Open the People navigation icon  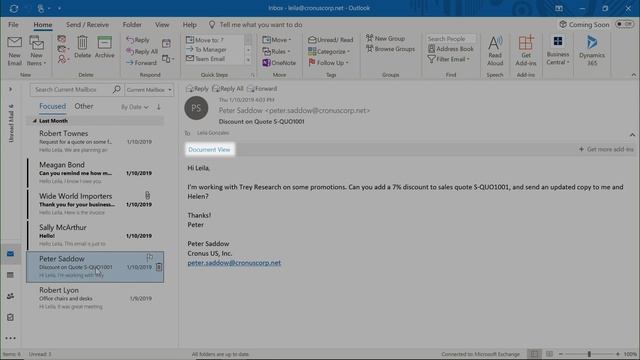coord(11,296)
